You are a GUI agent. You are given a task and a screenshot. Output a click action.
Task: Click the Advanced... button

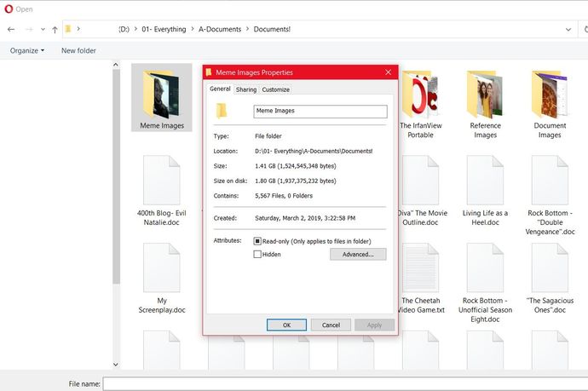[x=358, y=254]
